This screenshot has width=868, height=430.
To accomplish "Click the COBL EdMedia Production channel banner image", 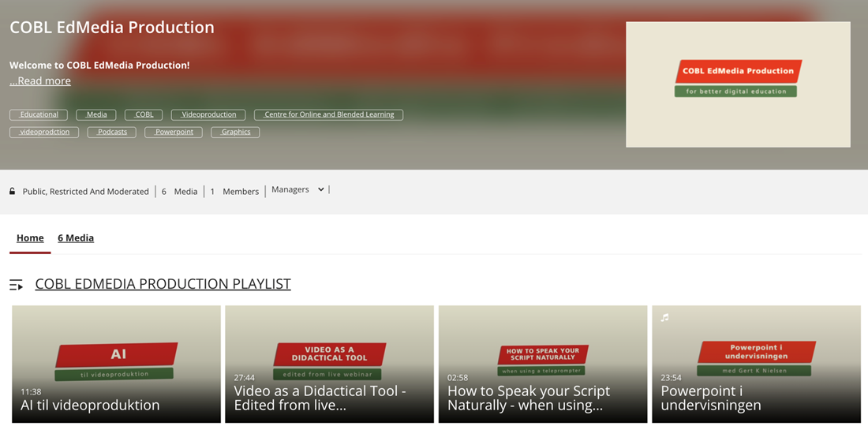I will point(738,84).
